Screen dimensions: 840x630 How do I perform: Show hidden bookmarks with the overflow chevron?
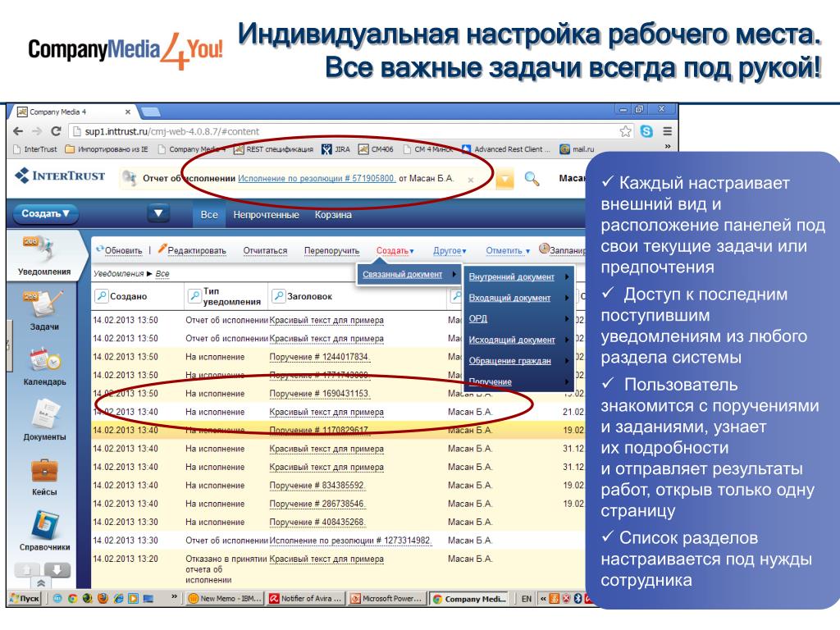pos(668,146)
